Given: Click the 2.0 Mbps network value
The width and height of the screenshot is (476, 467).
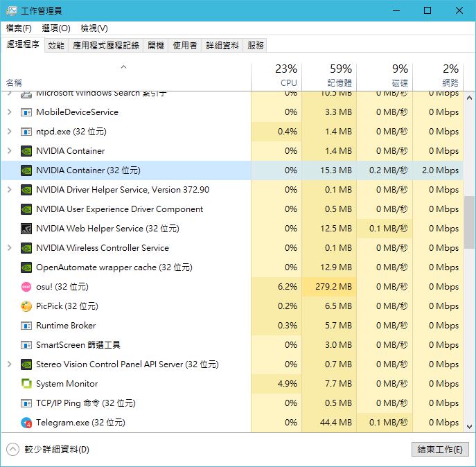Looking at the screenshot, I should click(x=440, y=170).
